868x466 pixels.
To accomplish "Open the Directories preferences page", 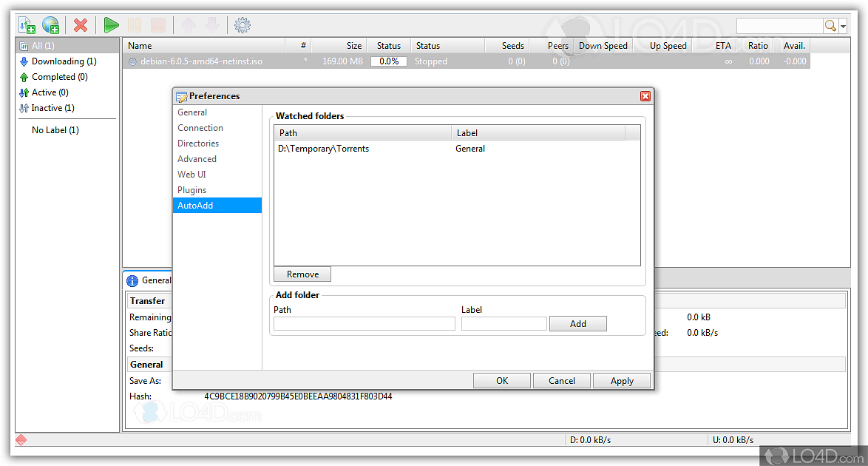I will 198,143.
